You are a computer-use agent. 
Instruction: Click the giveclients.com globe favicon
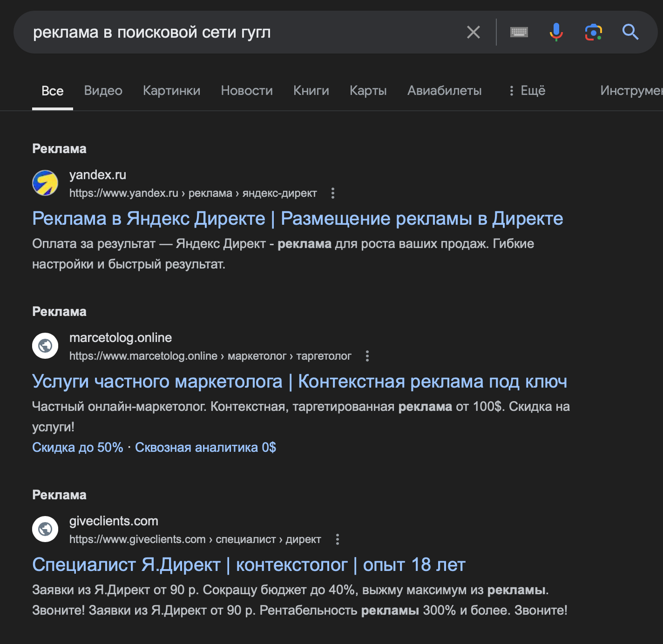pos(45,529)
